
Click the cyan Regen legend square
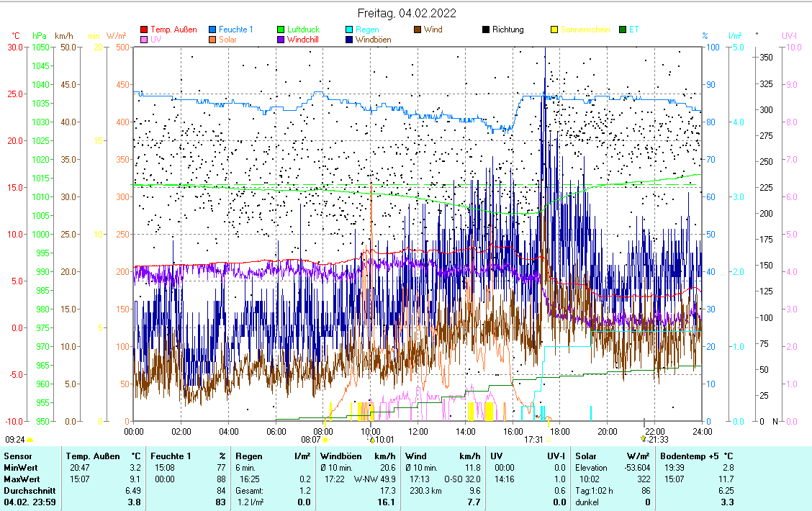pos(349,30)
